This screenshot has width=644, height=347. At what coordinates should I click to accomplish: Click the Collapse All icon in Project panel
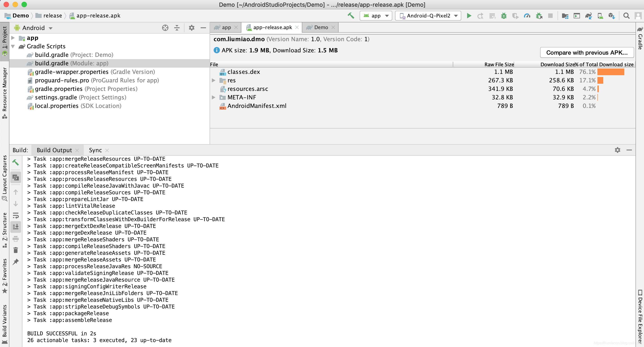point(177,28)
